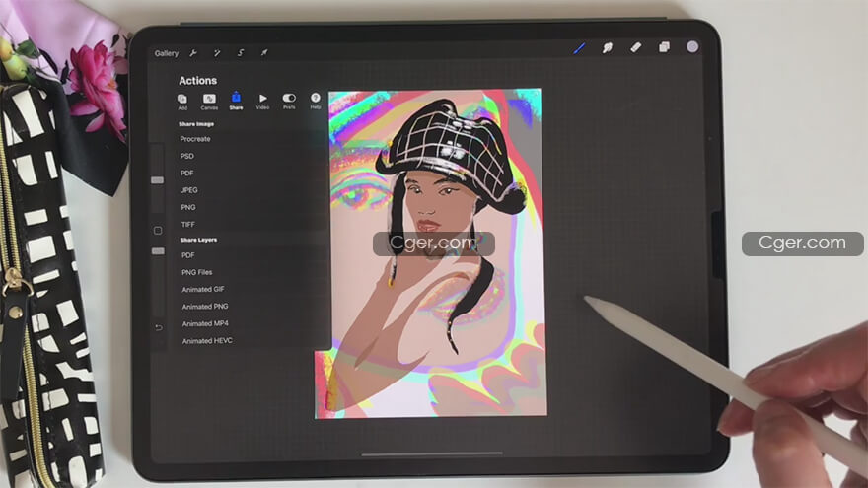Select the Eraser tool
Viewport: 868px width, 488px height.
(635, 47)
